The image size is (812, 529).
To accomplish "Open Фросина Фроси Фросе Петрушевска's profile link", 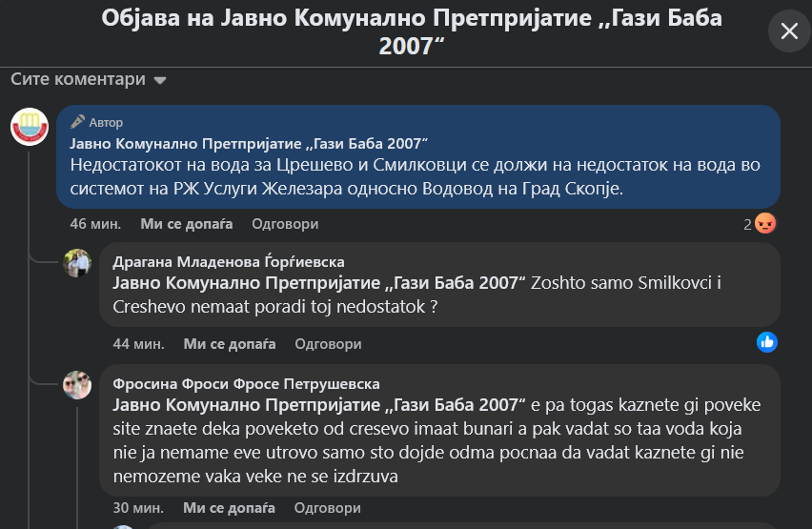I will pos(246,383).
